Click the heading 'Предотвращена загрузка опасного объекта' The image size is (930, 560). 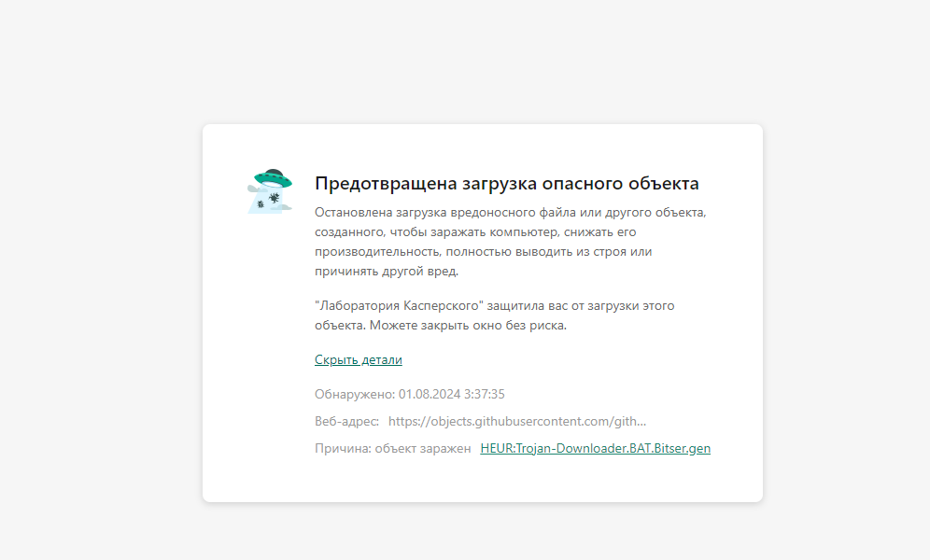click(506, 183)
